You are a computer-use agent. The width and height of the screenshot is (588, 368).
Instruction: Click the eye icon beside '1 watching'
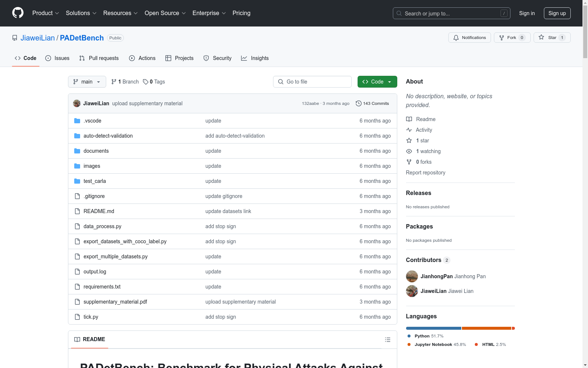pyautogui.click(x=409, y=151)
